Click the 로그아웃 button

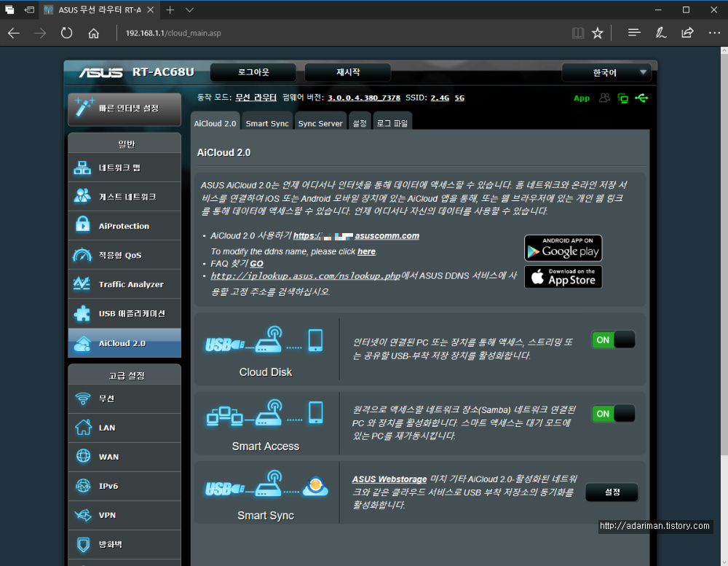coord(253,73)
